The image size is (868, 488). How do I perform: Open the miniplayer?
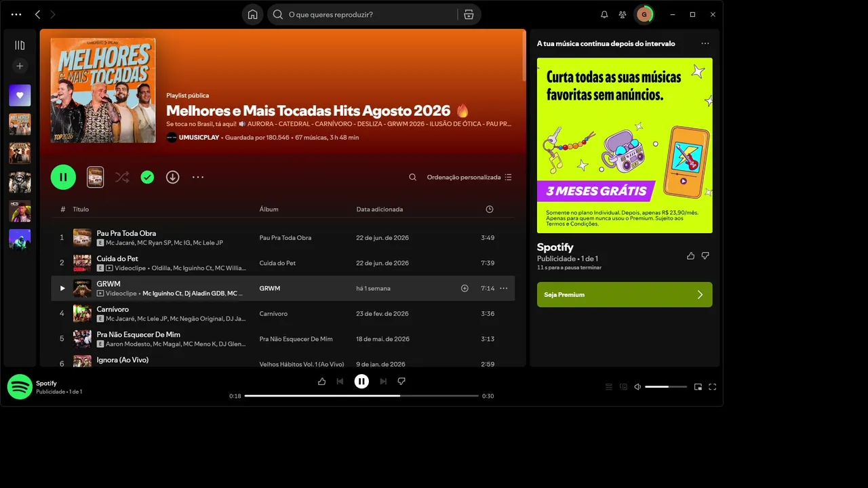pyautogui.click(x=698, y=387)
